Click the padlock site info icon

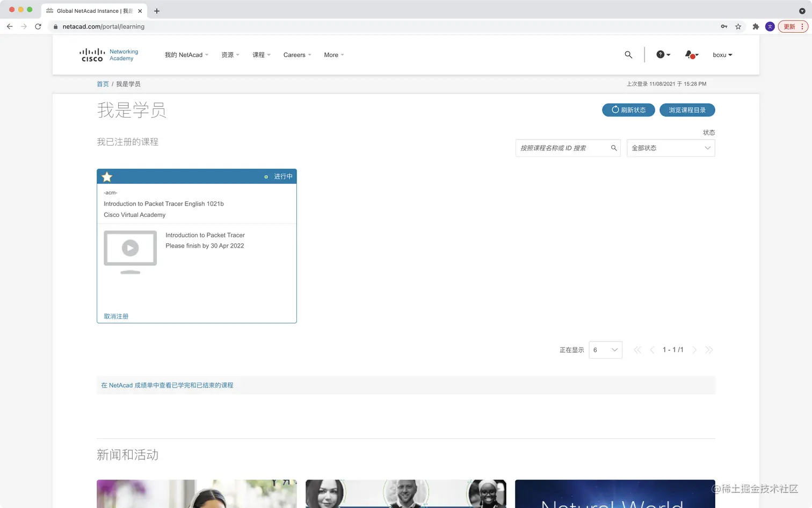(55, 26)
